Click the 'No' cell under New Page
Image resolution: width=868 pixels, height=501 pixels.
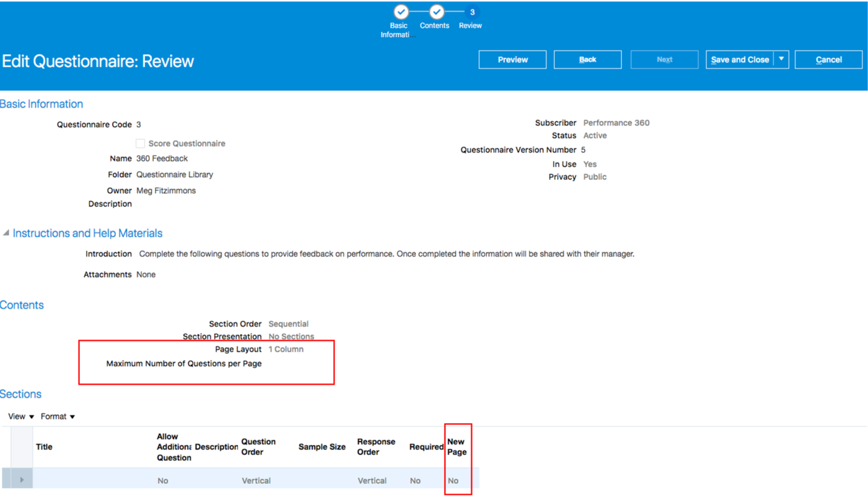pos(453,480)
